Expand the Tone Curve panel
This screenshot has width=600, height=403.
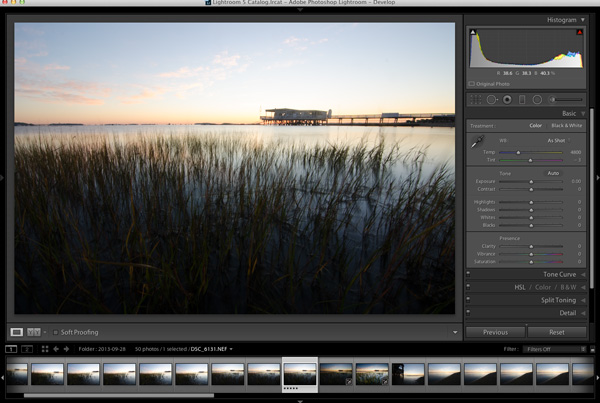[x=559, y=274]
